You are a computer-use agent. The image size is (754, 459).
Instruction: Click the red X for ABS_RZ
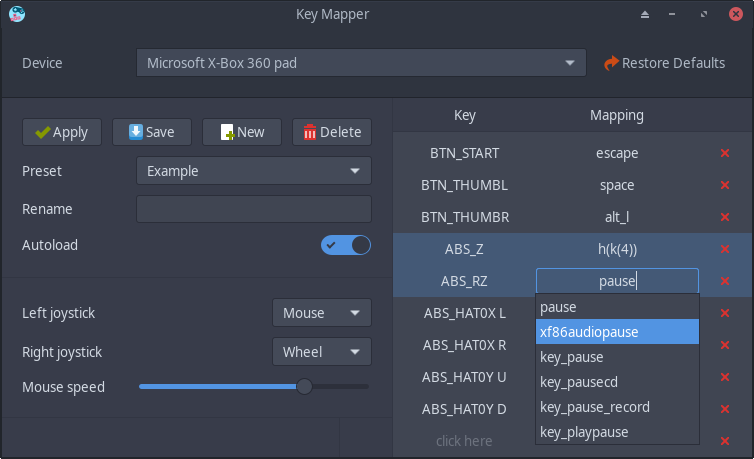[x=725, y=281]
